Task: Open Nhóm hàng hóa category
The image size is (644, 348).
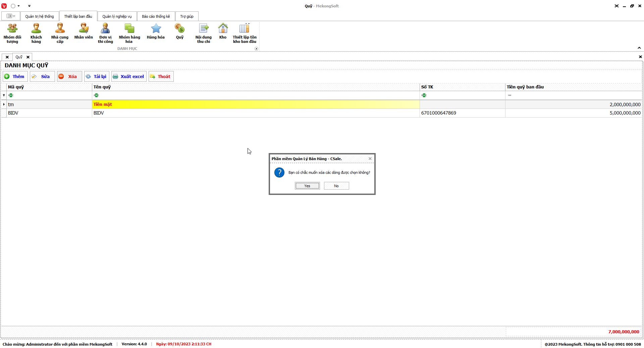Action: coord(129,33)
